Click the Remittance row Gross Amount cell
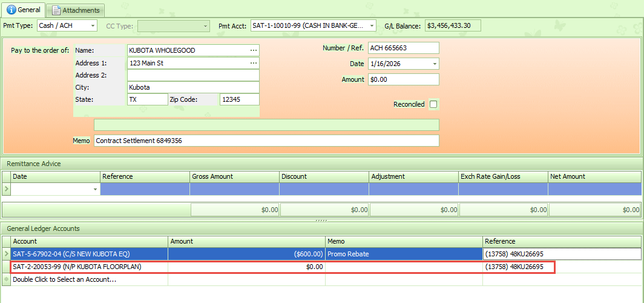Screen dimensions: 644x303 [x=234, y=189]
